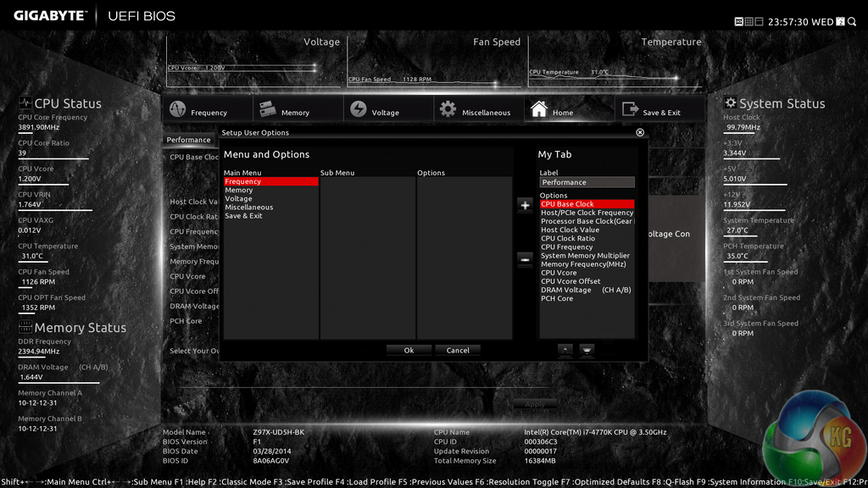Viewport: 868px width, 488px height.
Task: Click the Memory Status chip icon
Action: 25,326
